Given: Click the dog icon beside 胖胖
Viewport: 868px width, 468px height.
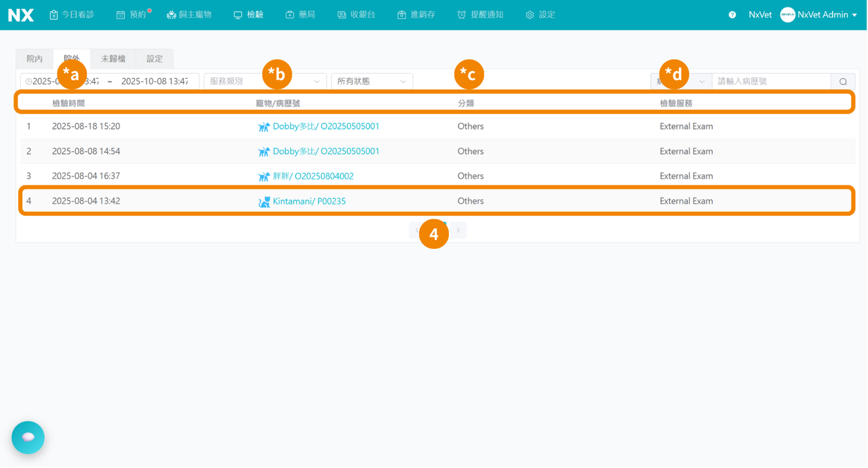Looking at the screenshot, I should pos(264,176).
